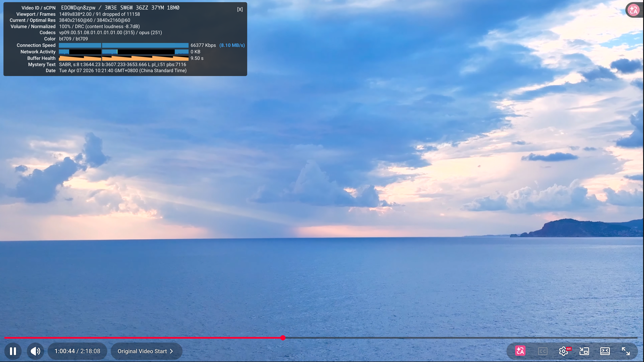The width and height of the screenshot is (644, 362).
Task: Click the Connection Speed graph bar
Action: 123,45
